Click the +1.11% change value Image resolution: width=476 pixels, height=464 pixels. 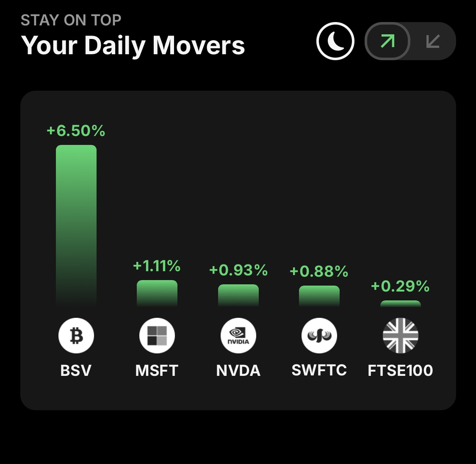157,266
